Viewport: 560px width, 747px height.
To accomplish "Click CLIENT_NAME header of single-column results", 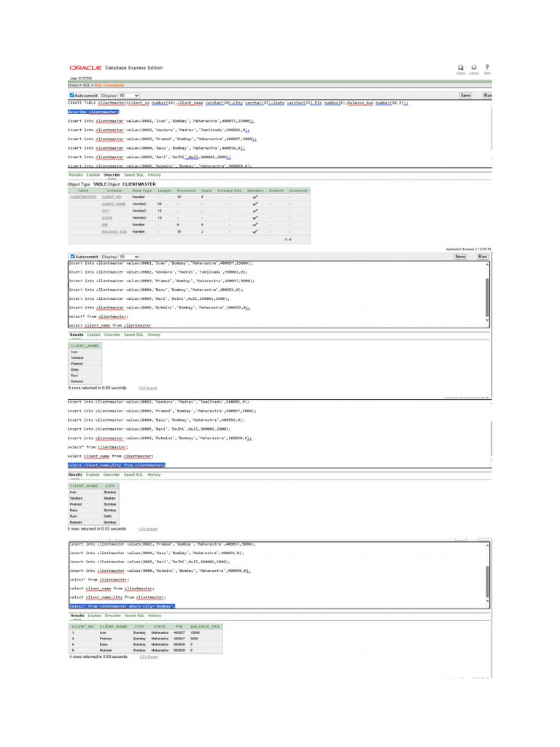I will click(85, 346).
